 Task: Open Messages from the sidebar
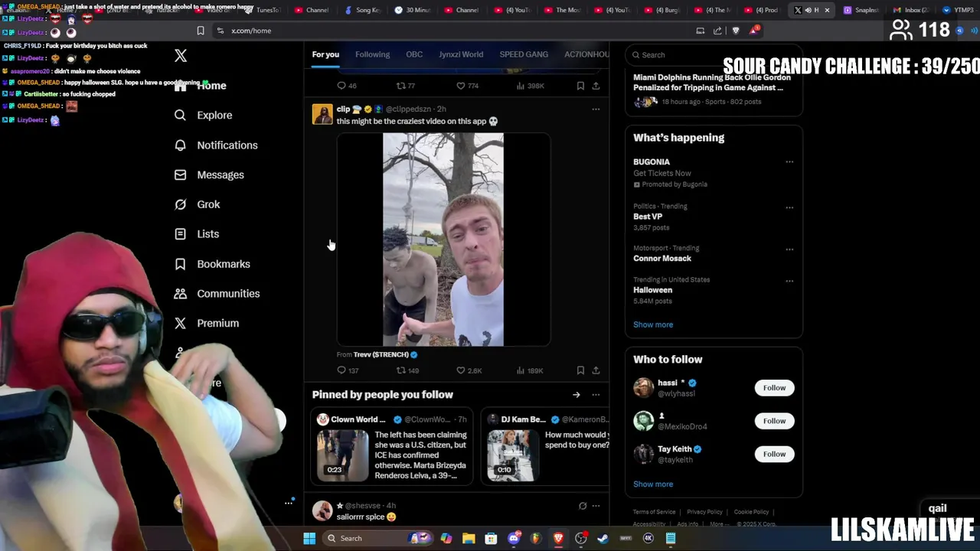(209, 174)
